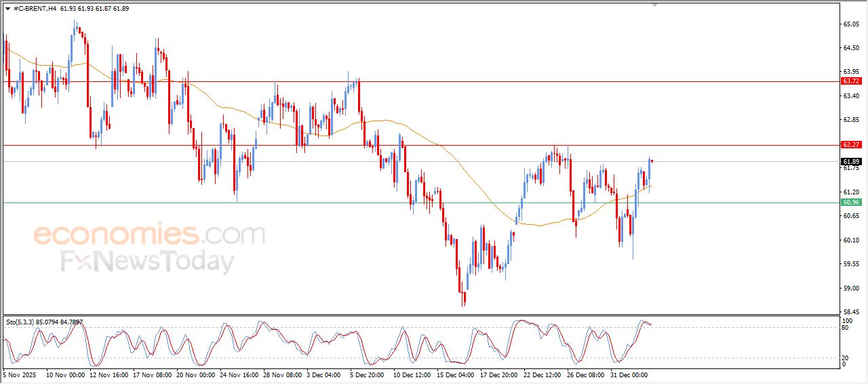
Task: Click the chart dropdown arrow beside #C-BRENT
Action: click(x=7, y=8)
